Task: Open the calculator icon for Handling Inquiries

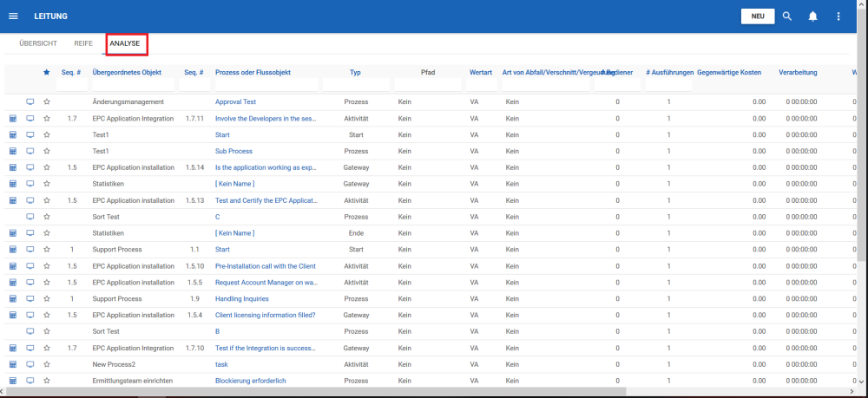Action: coord(13,298)
